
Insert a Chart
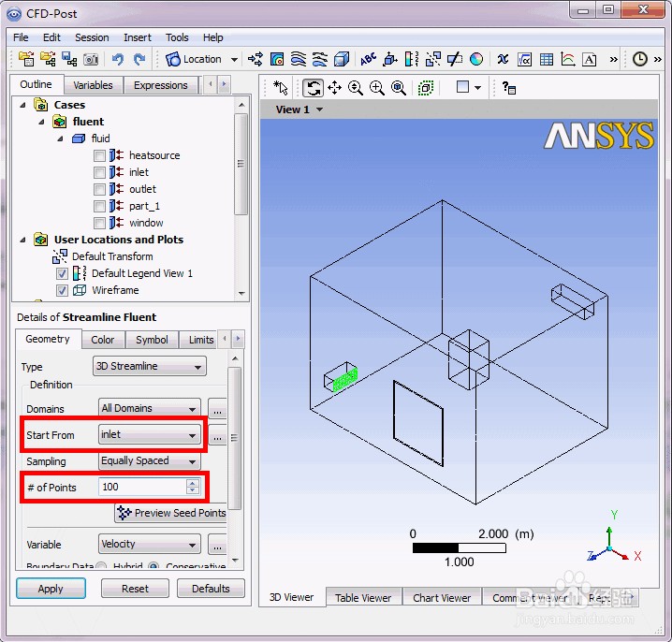[x=568, y=59]
